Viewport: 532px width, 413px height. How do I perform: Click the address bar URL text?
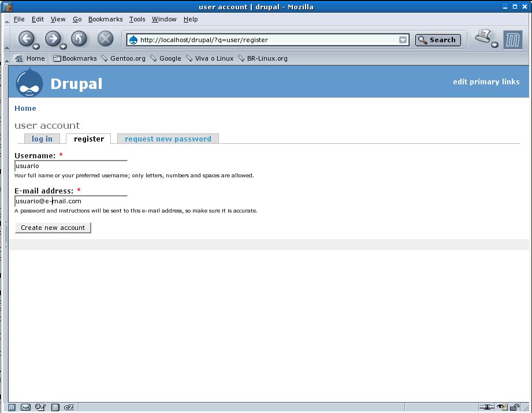(204, 40)
